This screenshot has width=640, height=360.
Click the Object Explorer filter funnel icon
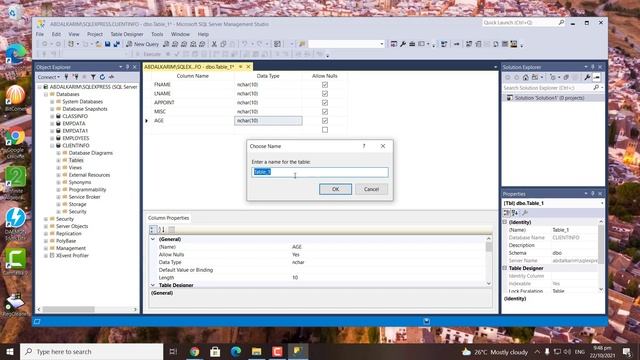click(x=93, y=77)
